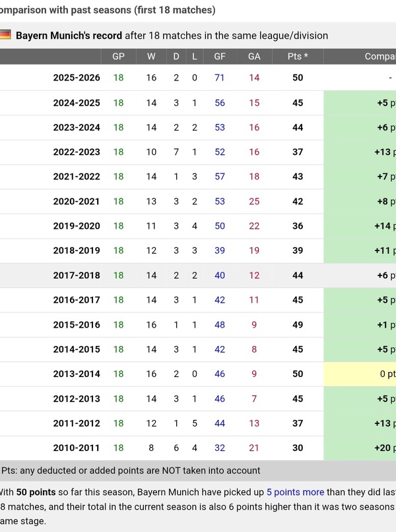Open the 71 goals-for link for 2025-2026
This screenshot has width=396, height=532.
click(220, 78)
